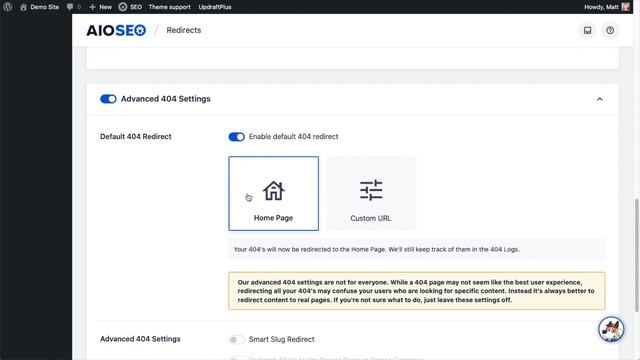This screenshot has width=640, height=360.
Task: Select the Home Page redirect option
Action: (x=273, y=193)
